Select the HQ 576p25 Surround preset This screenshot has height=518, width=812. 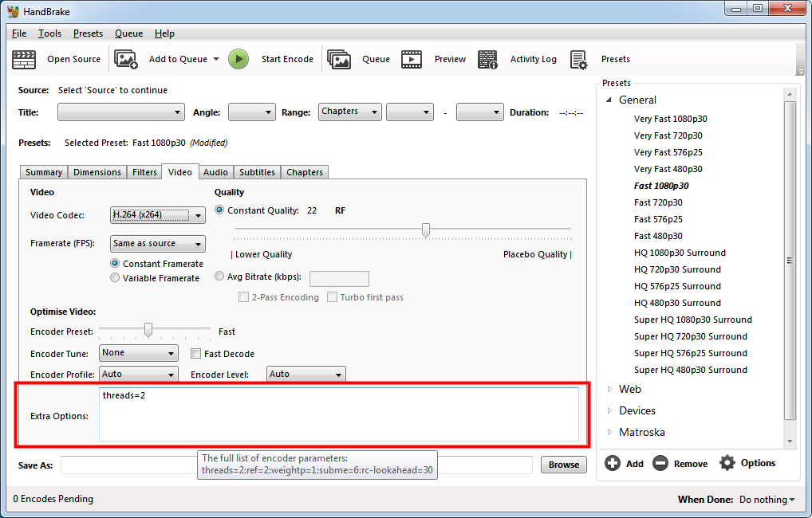(x=677, y=286)
